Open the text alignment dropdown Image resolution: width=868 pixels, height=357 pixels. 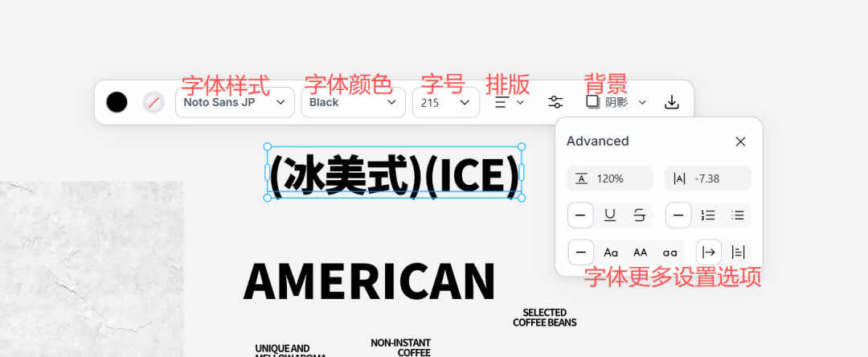coord(509,102)
